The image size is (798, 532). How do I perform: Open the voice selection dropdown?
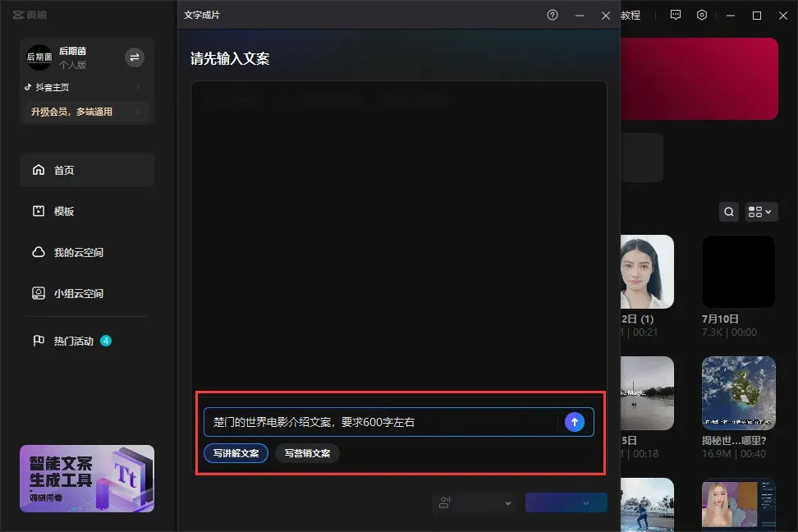pos(475,503)
